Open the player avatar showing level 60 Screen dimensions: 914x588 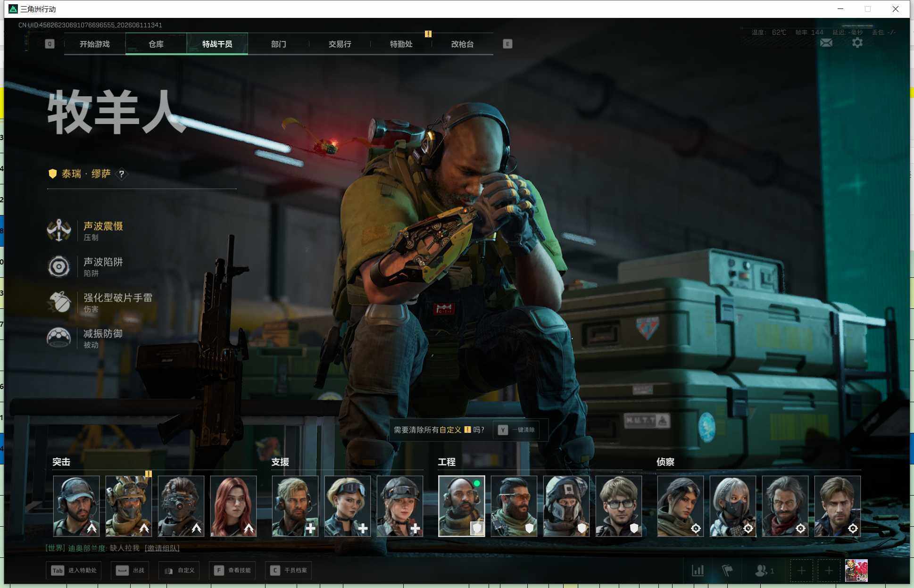coord(856,571)
